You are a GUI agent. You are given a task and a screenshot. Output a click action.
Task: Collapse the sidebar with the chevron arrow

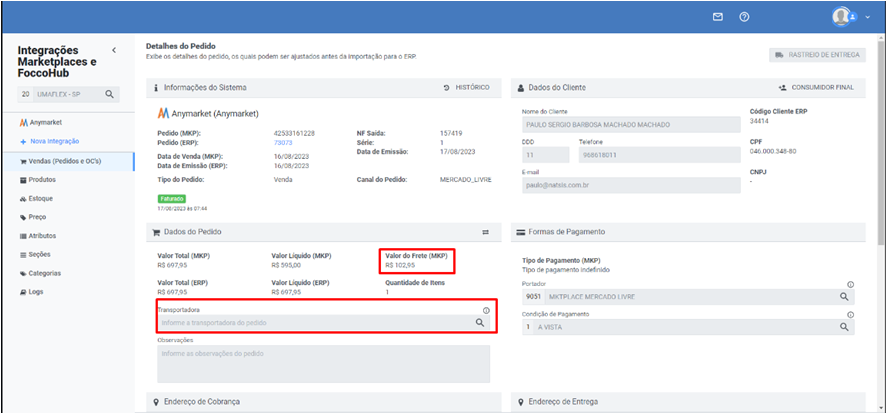pos(114,50)
